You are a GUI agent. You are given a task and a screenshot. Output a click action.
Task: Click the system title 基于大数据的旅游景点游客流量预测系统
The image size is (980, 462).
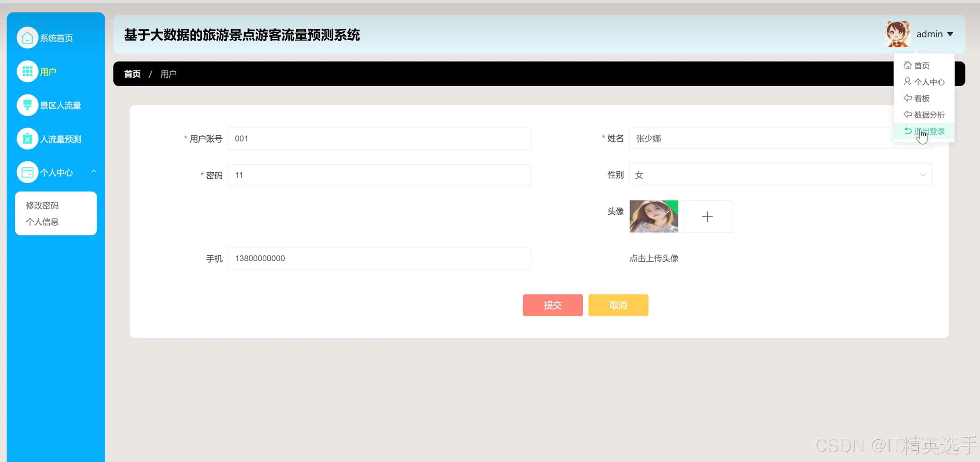point(242,35)
